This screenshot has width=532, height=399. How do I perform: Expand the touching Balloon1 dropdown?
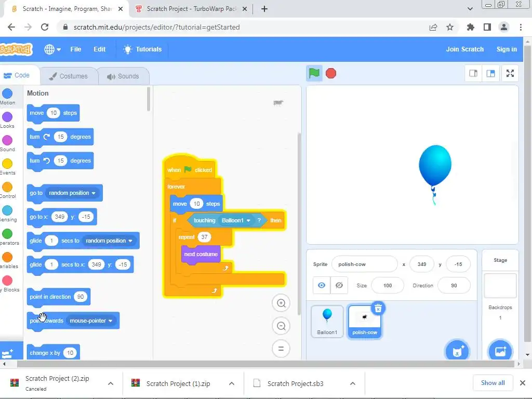(236, 220)
